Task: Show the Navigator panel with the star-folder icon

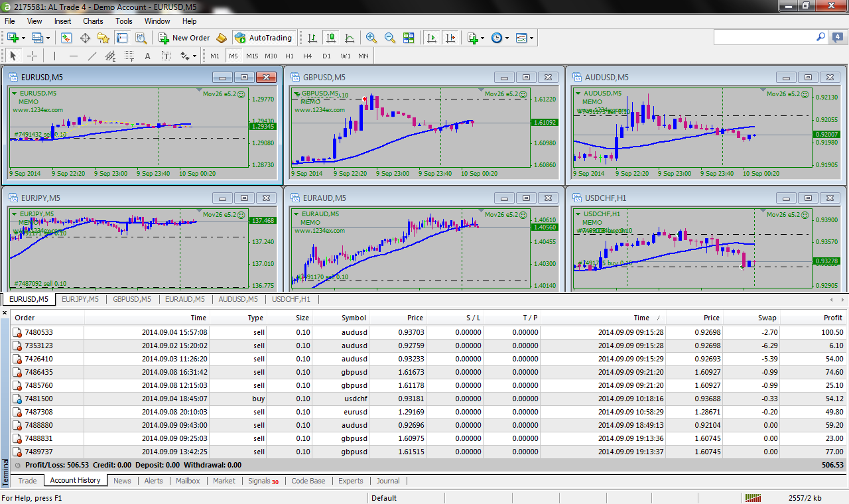Action: [103, 38]
